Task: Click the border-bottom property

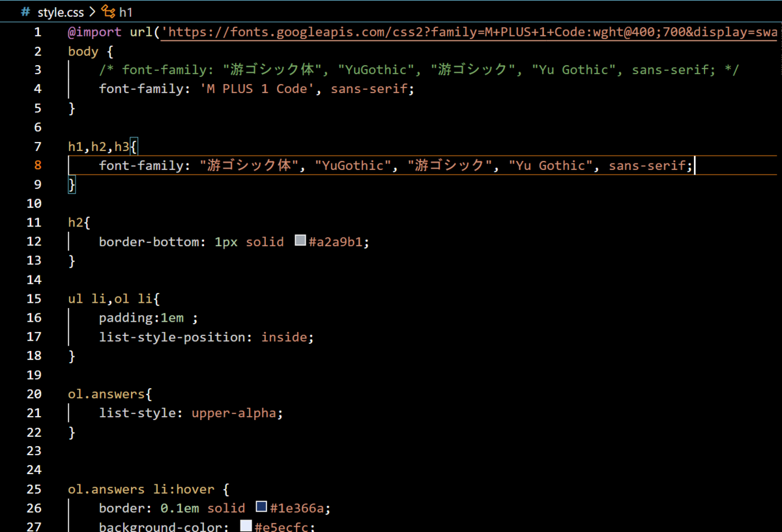Action: [149, 242]
